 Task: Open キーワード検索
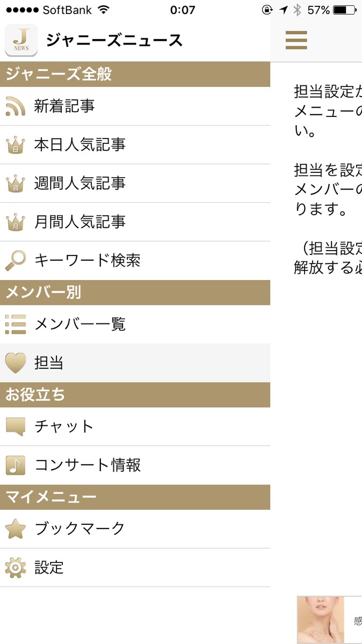pos(88,261)
